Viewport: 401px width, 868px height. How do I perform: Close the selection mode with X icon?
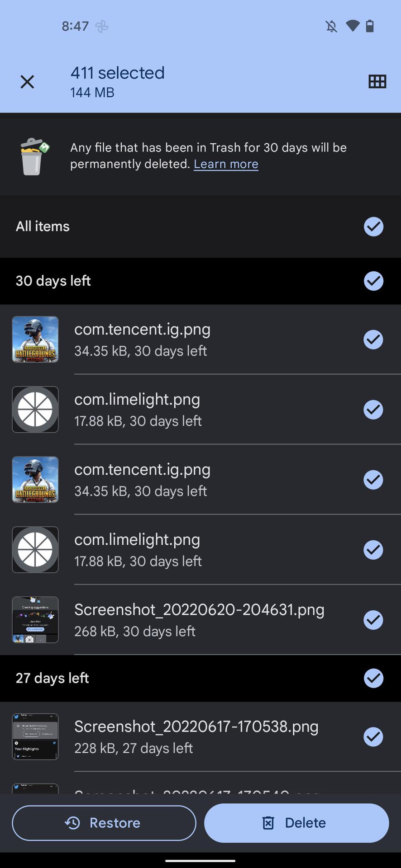[27, 82]
